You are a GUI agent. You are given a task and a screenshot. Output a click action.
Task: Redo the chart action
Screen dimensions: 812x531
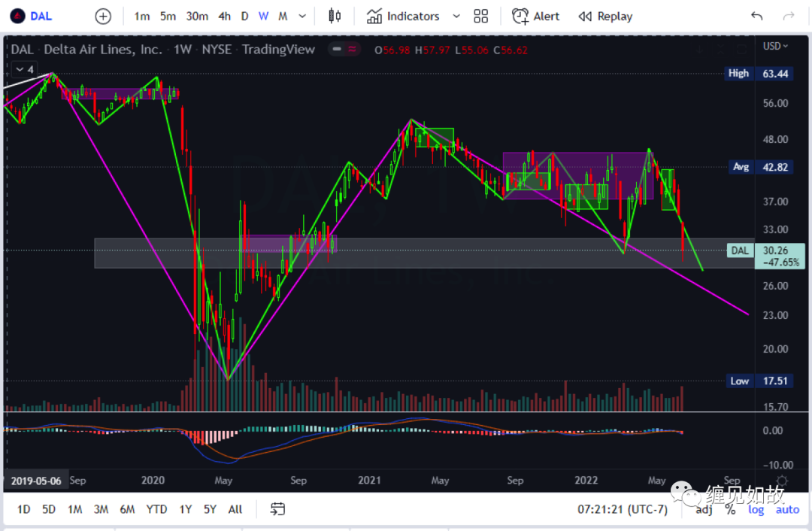(x=788, y=17)
